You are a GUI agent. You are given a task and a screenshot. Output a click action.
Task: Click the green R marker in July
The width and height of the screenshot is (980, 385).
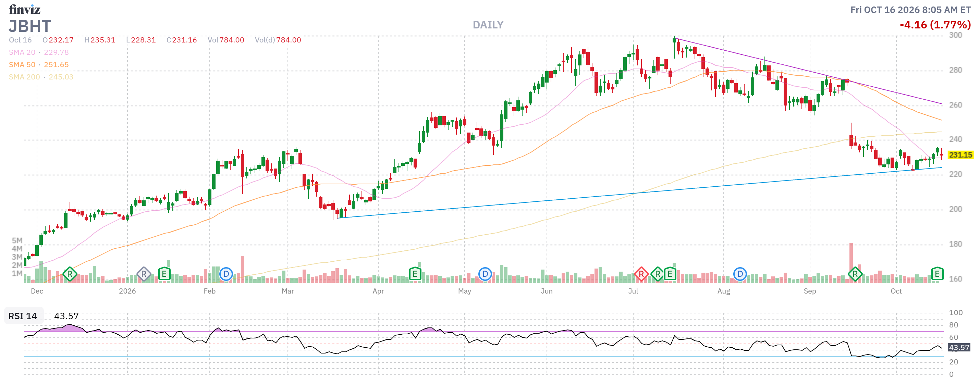click(x=658, y=274)
